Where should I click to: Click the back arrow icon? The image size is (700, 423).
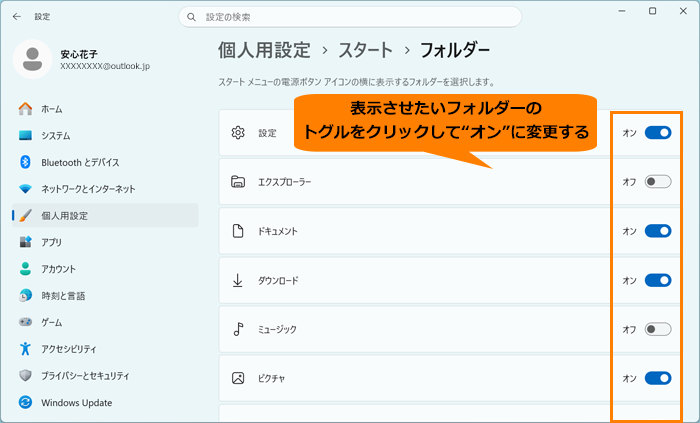point(17,17)
